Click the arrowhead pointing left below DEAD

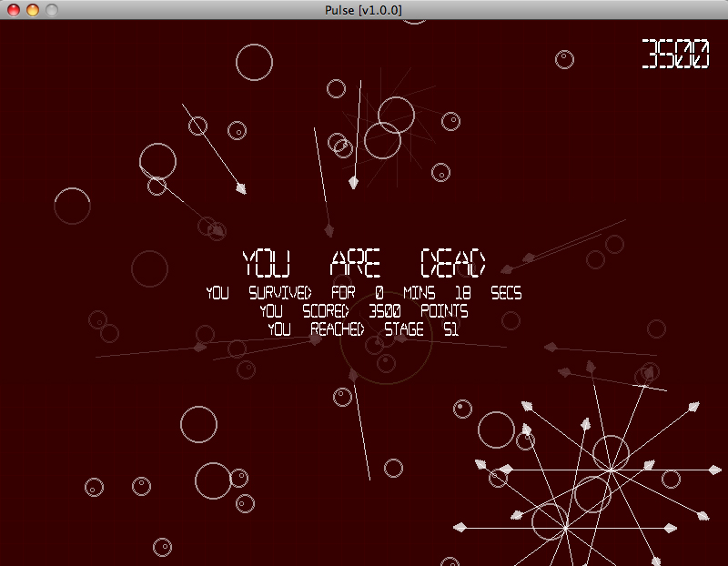click(507, 268)
